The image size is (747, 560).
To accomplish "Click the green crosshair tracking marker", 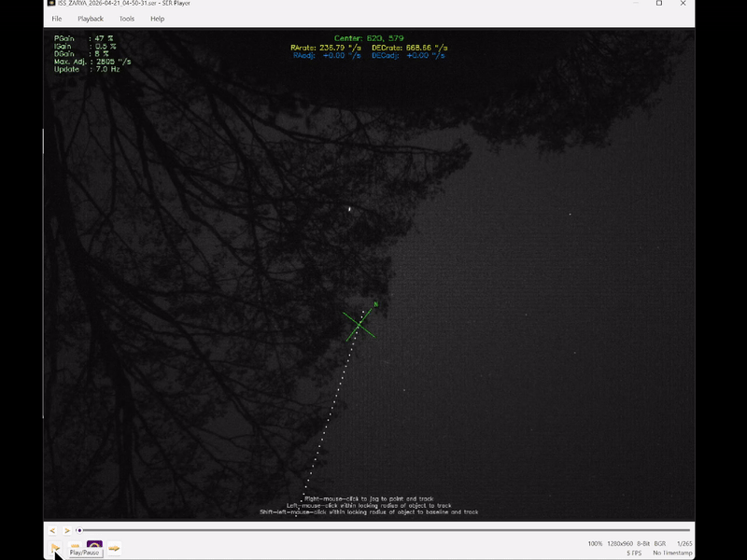I will tap(359, 324).
